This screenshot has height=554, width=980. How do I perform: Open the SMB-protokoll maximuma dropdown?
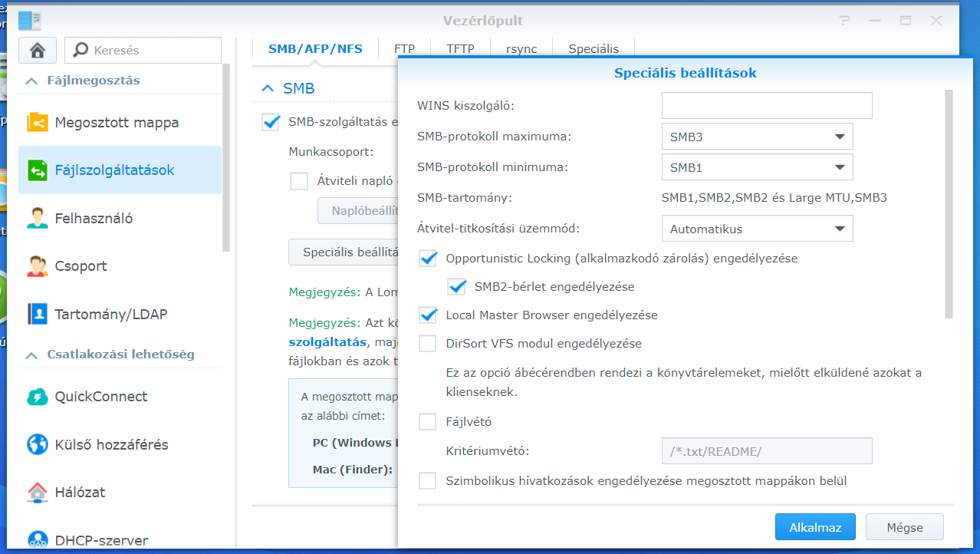pos(757,136)
